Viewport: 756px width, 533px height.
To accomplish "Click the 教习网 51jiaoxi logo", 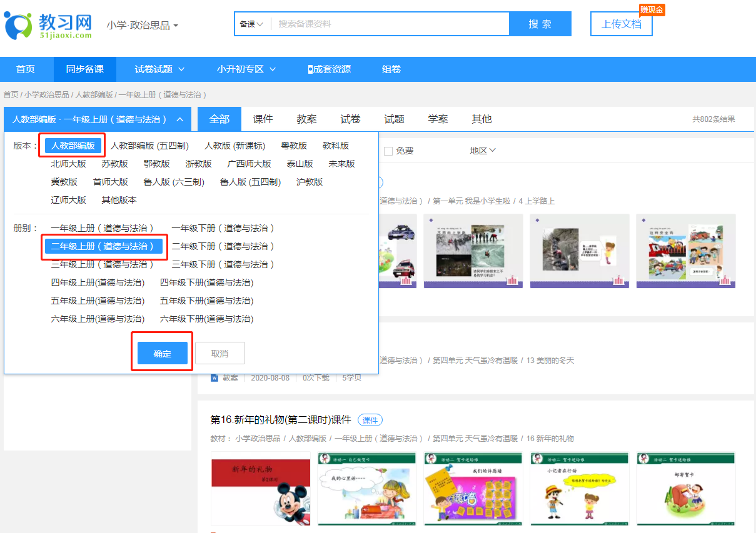I will (x=49, y=25).
